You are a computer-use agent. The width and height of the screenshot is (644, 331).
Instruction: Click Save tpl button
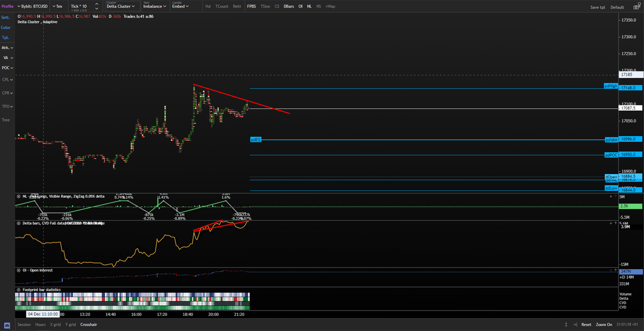click(597, 8)
